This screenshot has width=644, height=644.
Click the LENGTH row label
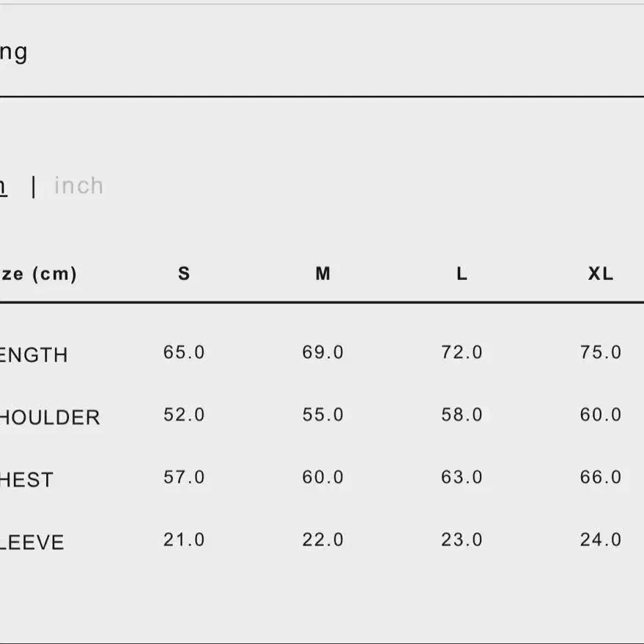(x=34, y=355)
